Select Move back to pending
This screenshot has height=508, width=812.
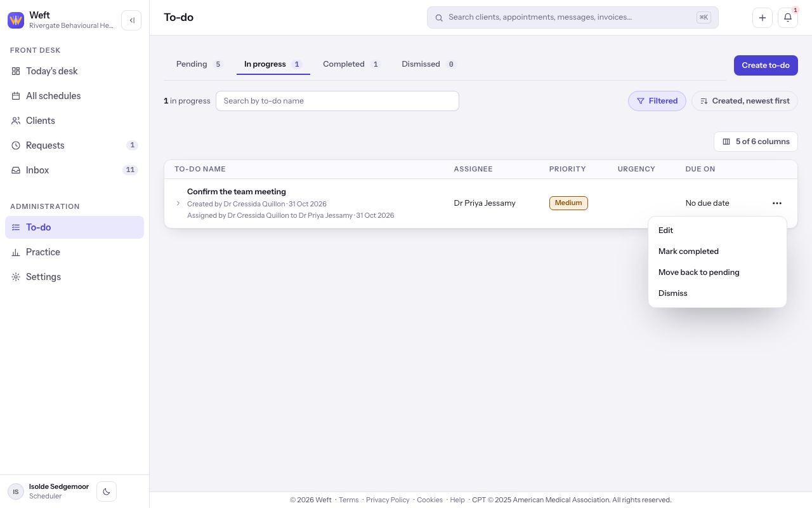pyautogui.click(x=717, y=272)
